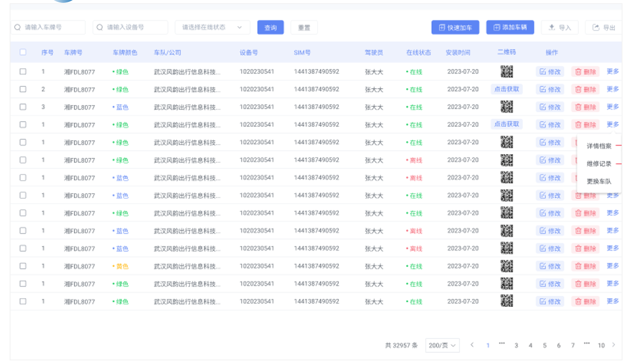639x364 pixels.
Task: Click the 重置 reset button
Action: click(x=304, y=27)
